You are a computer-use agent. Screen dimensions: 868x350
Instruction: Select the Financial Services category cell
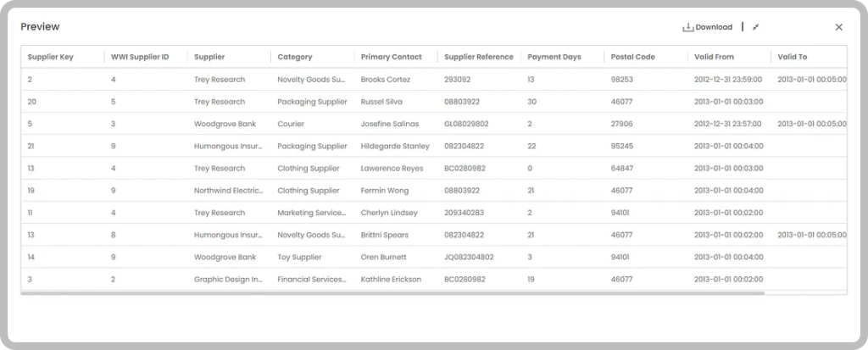tap(312, 279)
